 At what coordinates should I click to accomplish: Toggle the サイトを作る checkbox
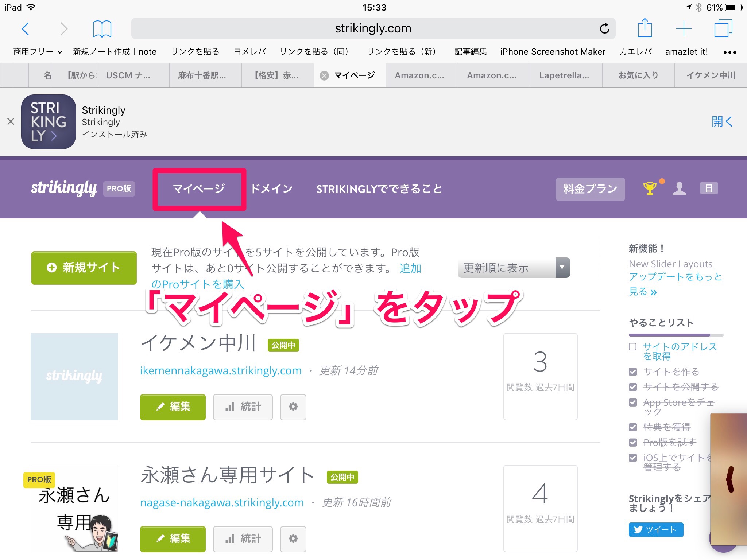[x=633, y=372]
